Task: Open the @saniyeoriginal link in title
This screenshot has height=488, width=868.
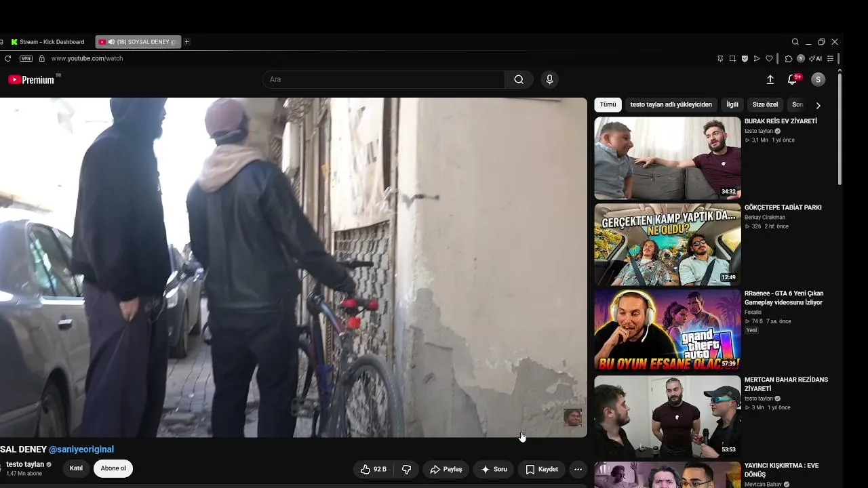Action: pos(81,449)
